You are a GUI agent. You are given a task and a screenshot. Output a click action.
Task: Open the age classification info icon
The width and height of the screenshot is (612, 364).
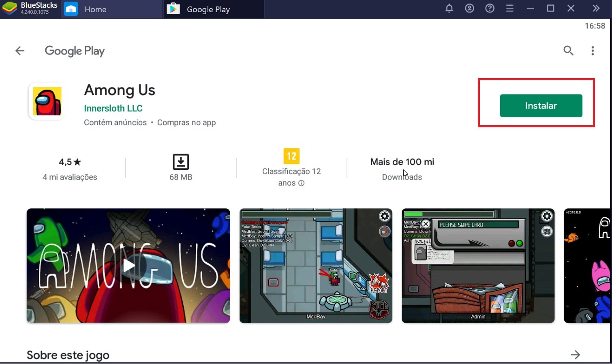click(301, 183)
